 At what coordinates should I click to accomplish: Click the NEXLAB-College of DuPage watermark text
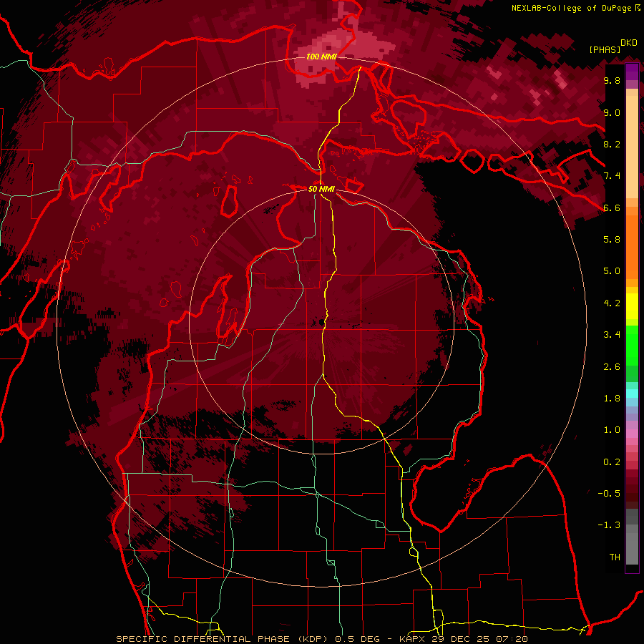click(x=575, y=8)
